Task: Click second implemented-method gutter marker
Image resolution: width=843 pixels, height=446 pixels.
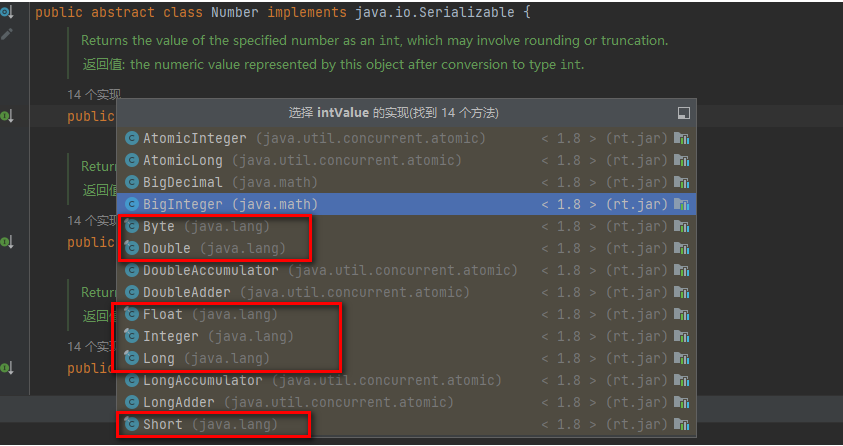Action: pyautogui.click(x=7, y=242)
